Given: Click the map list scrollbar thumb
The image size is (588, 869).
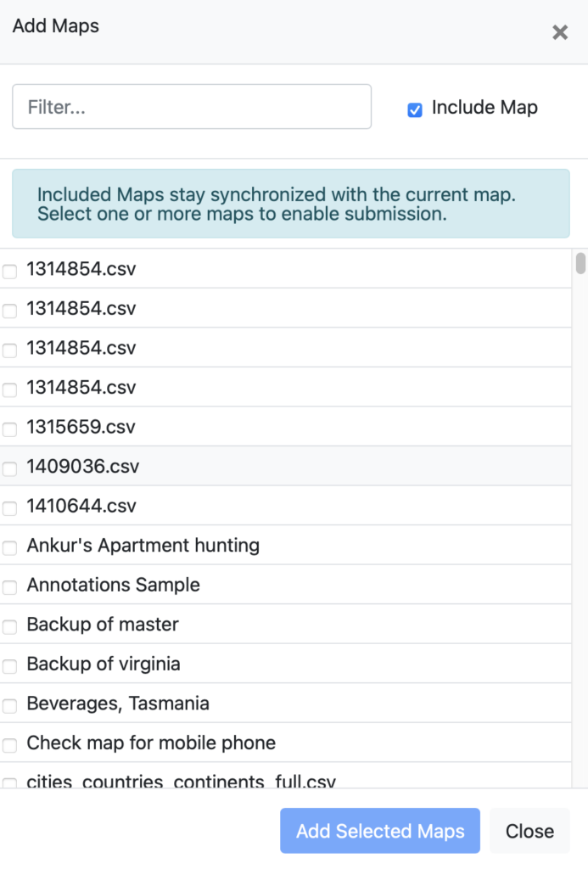Looking at the screenshot, I should (580, 263).
